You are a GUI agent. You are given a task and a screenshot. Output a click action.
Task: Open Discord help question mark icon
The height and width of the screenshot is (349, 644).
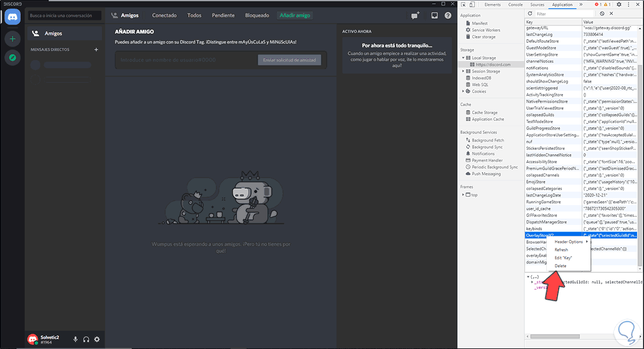448,16
